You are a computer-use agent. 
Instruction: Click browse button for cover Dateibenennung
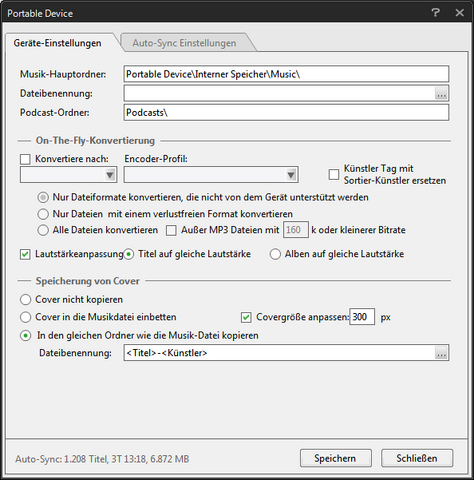[x=441, y=353]
